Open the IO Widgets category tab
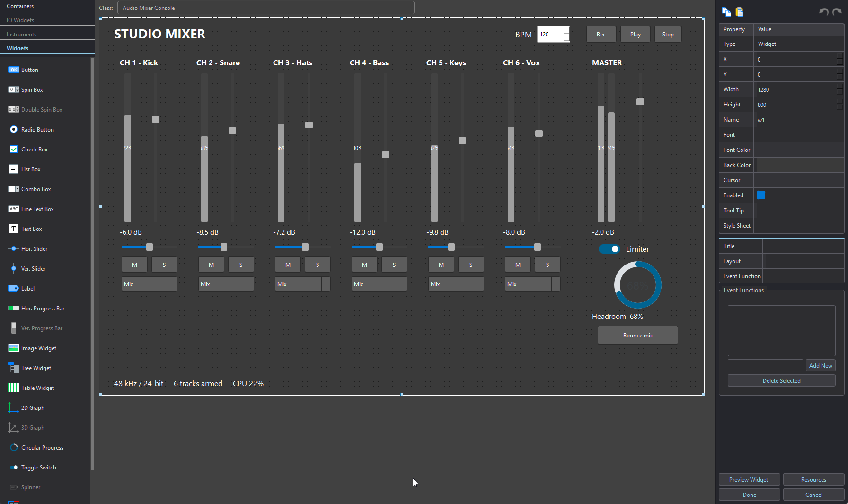Viewport: 848px width, 504px height. (x=47, y=20)
